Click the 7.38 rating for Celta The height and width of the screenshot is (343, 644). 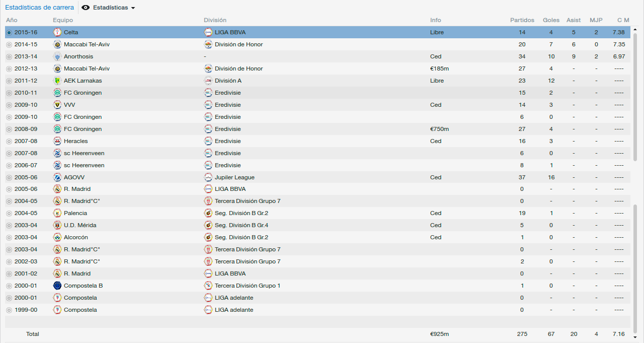[x=619, y=32]
